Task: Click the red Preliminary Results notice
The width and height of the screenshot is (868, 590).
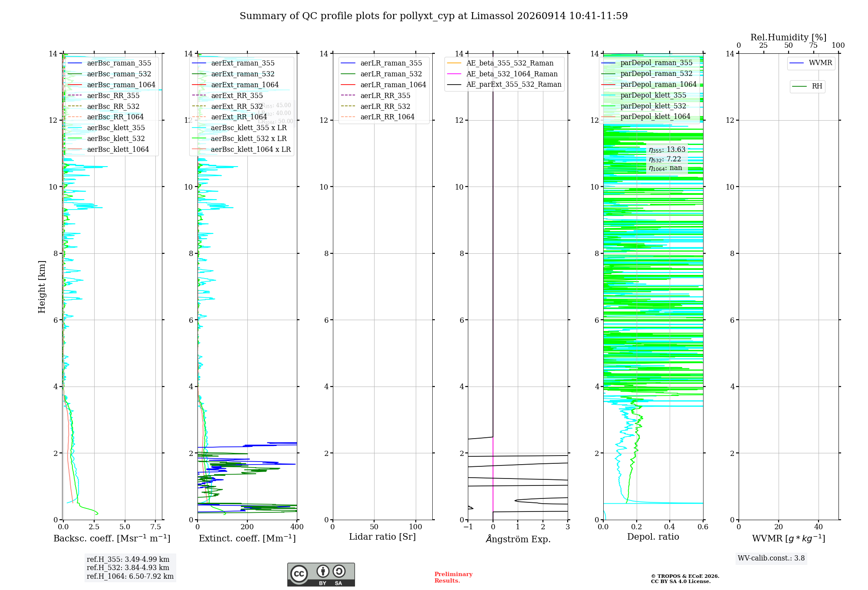Action: click(x=454, y=577)
